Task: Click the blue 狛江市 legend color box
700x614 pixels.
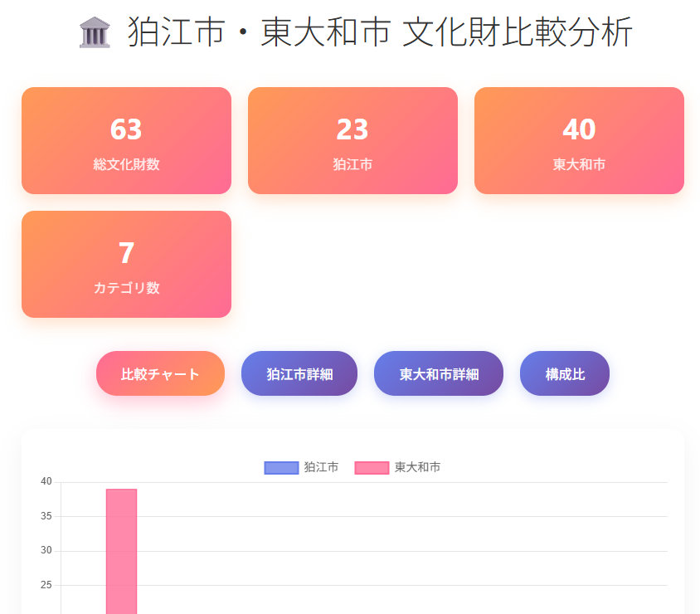Action: click(x=281, y=468)
